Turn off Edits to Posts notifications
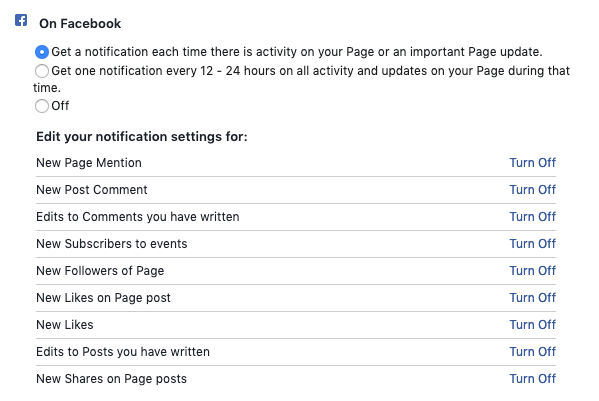The width and height of the screenshot is (599, 401). (x=533, y=352)
